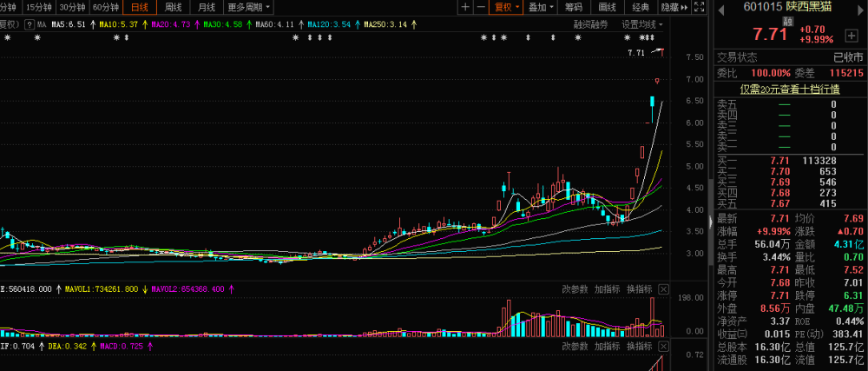Click 加指标 in volume panel
This screenshot has width=868, height=371.
coord(607,289)
